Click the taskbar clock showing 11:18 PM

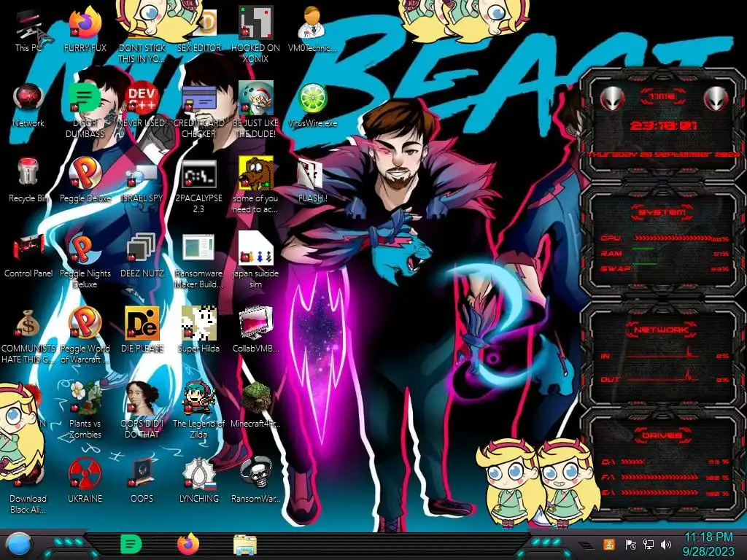708,545
